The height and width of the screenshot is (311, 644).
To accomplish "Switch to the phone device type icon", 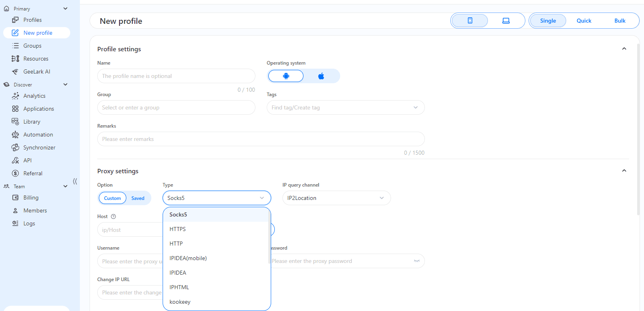I will [x=470, y=21].
